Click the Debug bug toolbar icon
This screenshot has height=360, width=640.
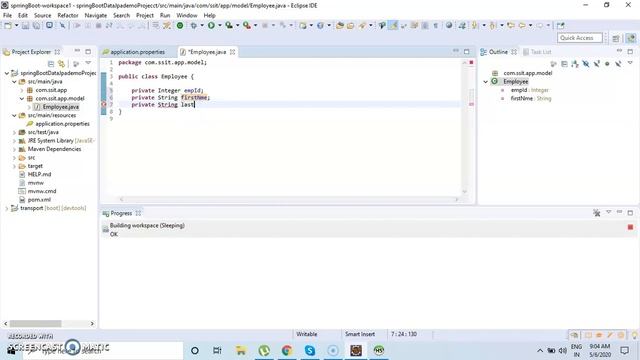click(194, 25)
